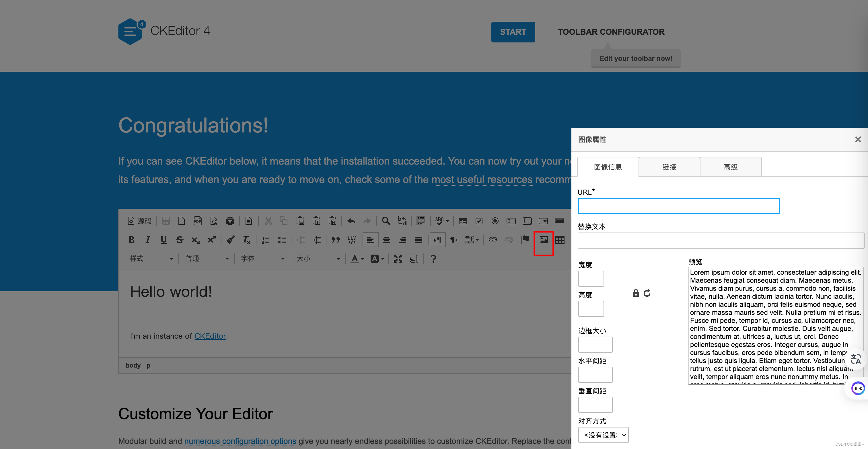Switch to the 链接 tab
The height and width of the screenshot is (449, 868).
coord(669,167)
